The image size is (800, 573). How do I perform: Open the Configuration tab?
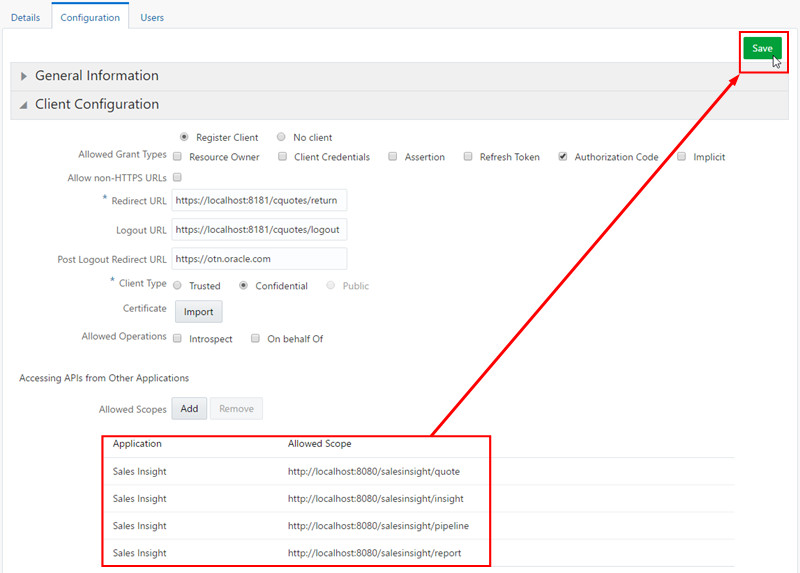(90, 17)
